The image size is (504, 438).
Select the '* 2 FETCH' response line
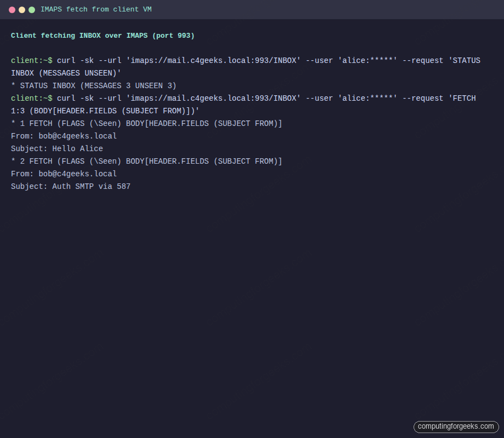[146, 161]
